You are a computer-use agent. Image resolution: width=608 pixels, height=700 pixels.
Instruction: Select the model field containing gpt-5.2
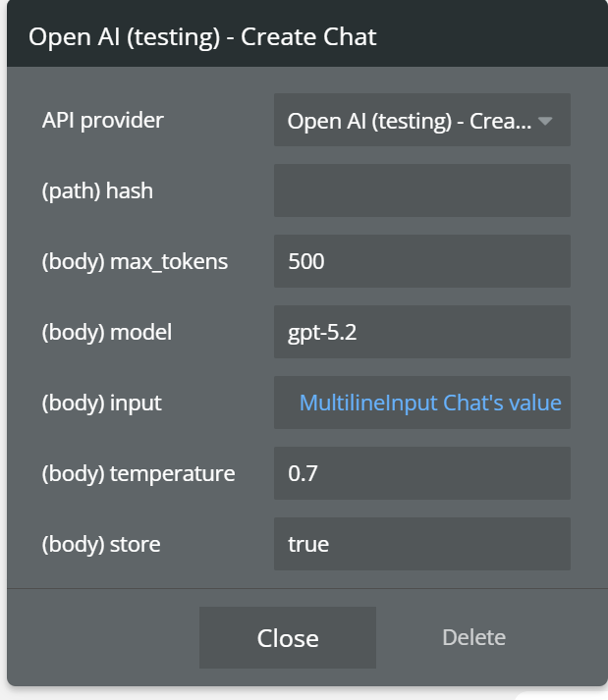[421, 332]
